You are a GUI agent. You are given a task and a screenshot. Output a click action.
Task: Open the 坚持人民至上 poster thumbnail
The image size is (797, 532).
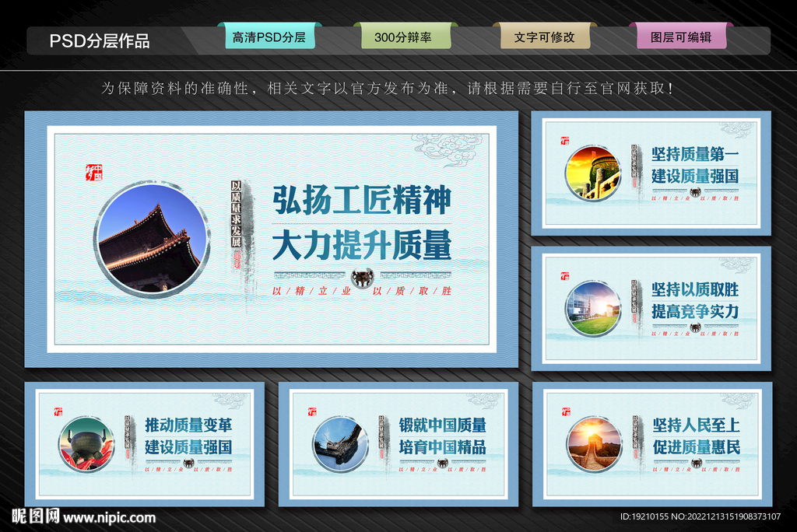click(x=652, y=444)
